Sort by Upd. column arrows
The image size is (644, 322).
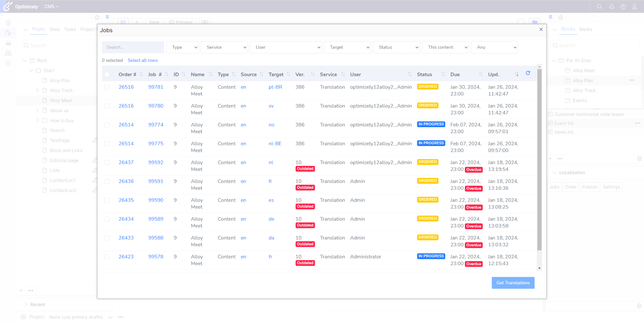[x=517, y=74]
